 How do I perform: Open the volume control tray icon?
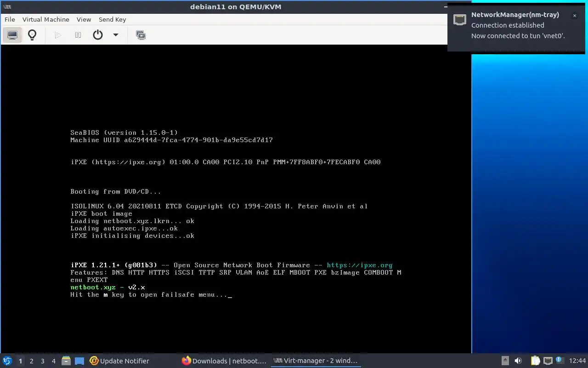coord(518,361)
